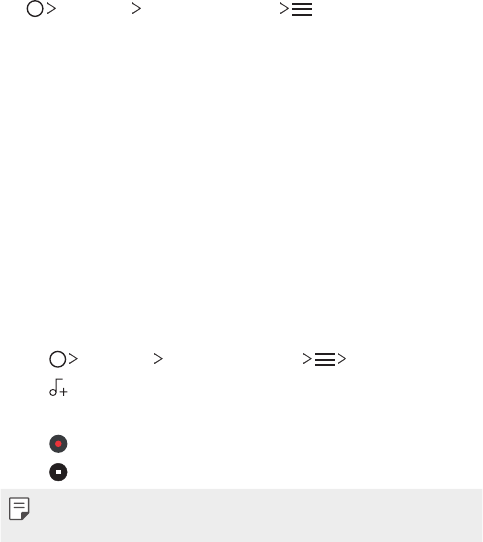Click the middle chevron in the top row

[x=136, y=9]
